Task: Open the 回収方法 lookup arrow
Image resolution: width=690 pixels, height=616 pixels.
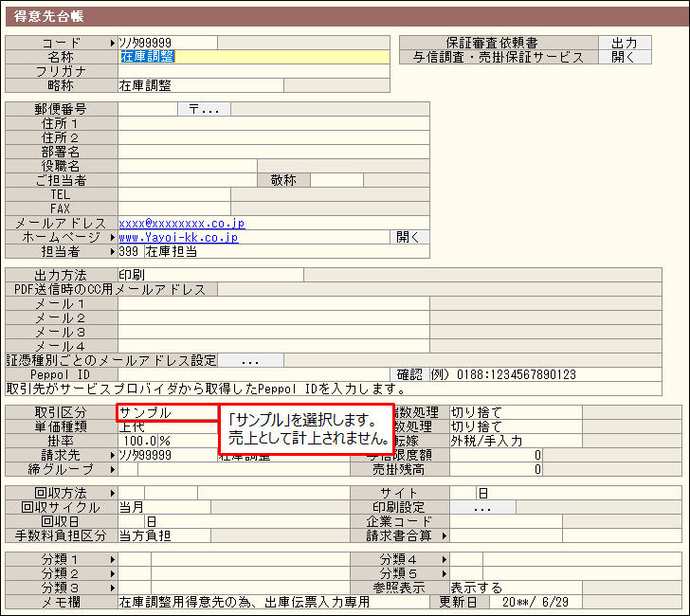Action: pos(113,493)
